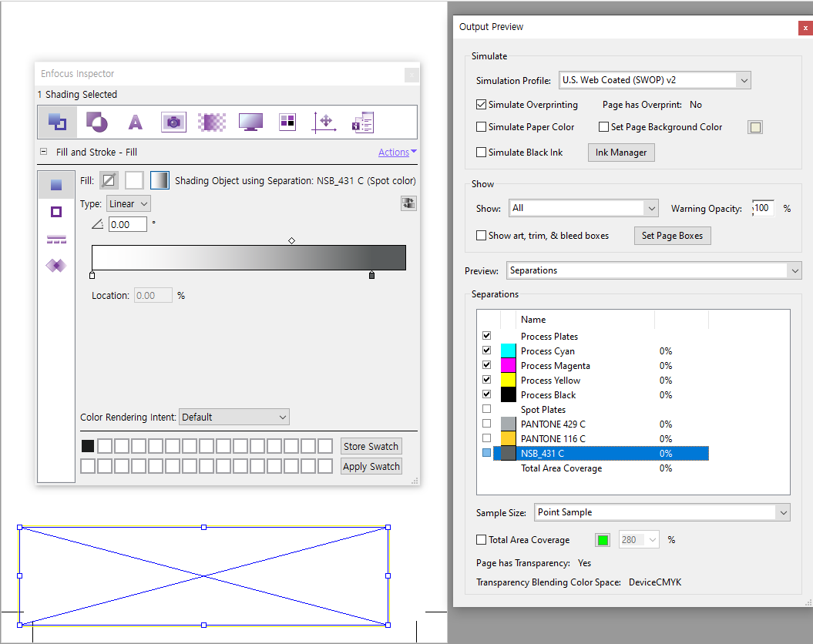
Task: Open the gradient Type Linear dropdown
Action: [129, 203]
